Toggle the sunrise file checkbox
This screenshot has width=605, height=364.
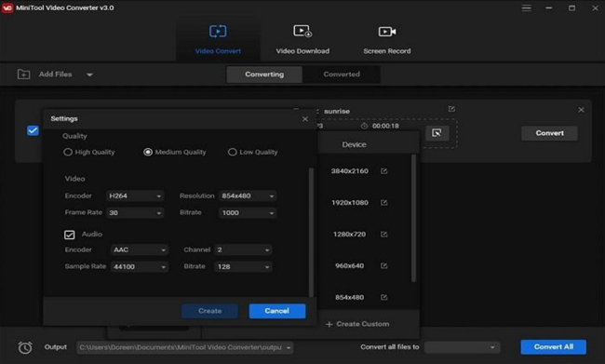tap(33, 130)
